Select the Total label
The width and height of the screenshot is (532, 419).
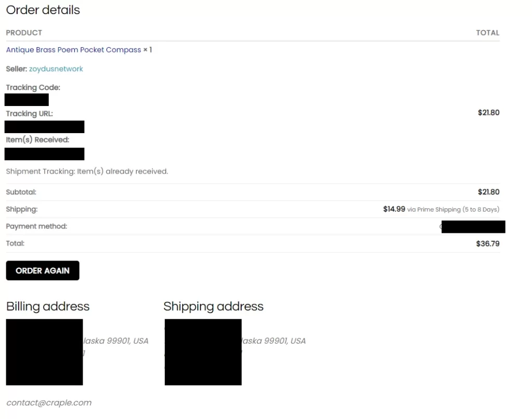click(x=15, y=243)
